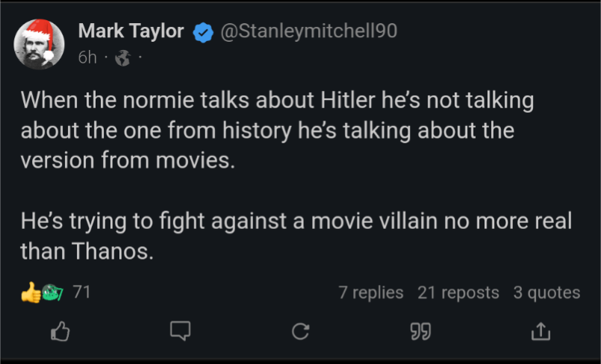Select the green reaction emoji
Screen dimensions: 601x364
pyautogui.click(x=51, y=293)
